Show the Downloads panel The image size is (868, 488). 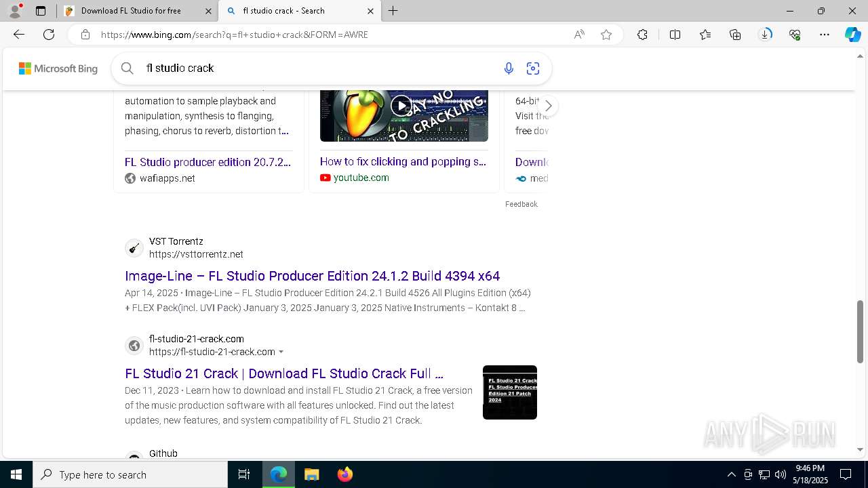click(x=765, y=35)
